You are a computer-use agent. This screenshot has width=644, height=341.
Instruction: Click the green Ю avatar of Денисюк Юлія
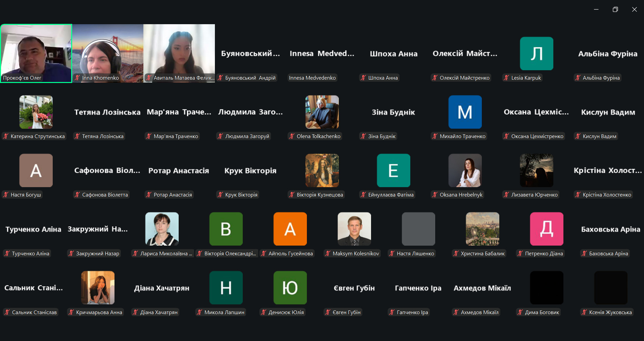click(x=290, y=288)
